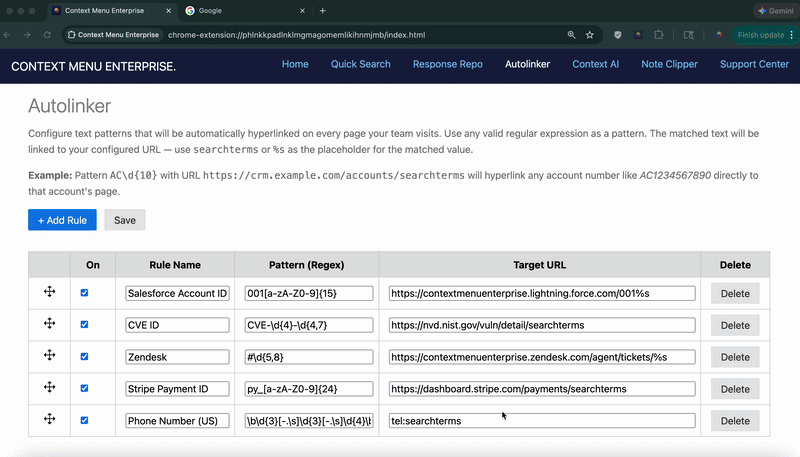This screenshot has width=800, height=457.
Task: Open the profile avatar icon
Action: (719, 35)
